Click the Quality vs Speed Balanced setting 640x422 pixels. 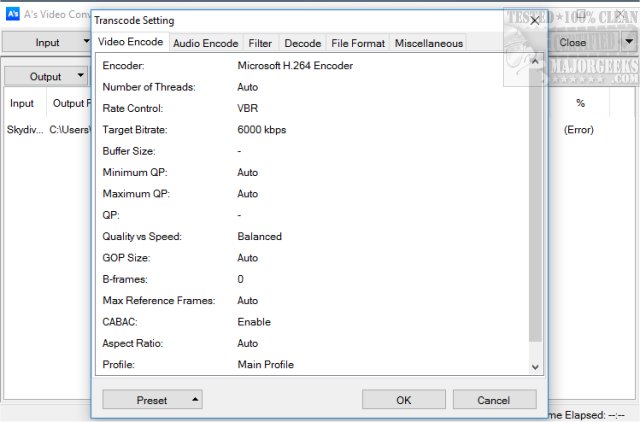click(x=259, y=237)
